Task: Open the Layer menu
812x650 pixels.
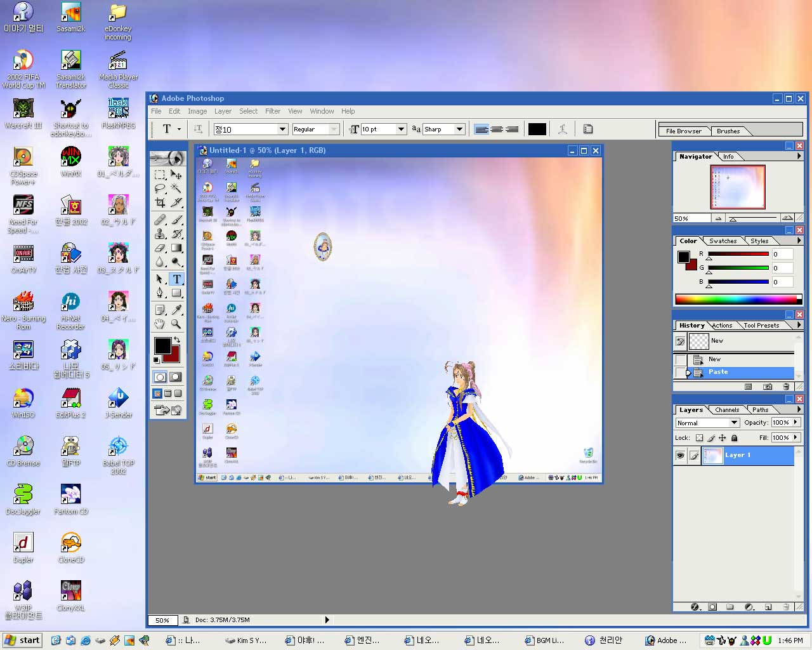Action: [x=223, y=111]
